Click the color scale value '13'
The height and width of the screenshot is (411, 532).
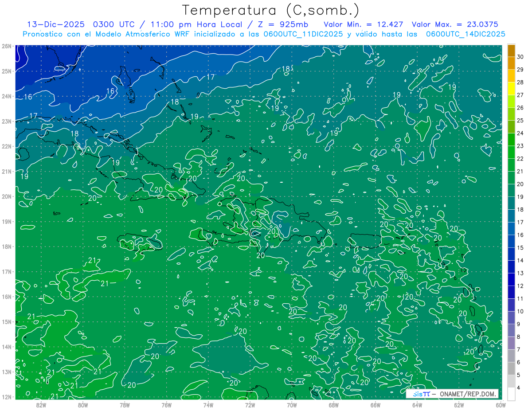coord(520,273)
